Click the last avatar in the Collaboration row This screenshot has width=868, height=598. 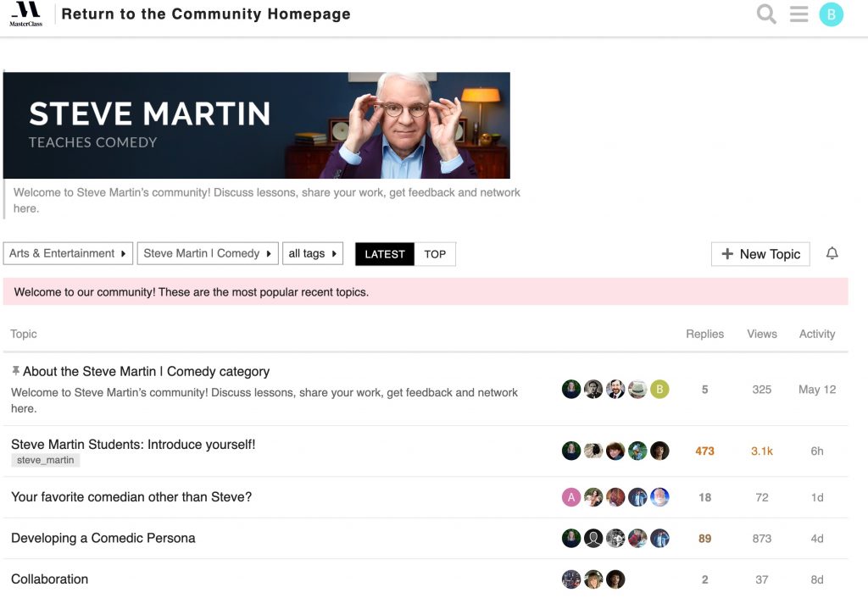click(615, 579)
